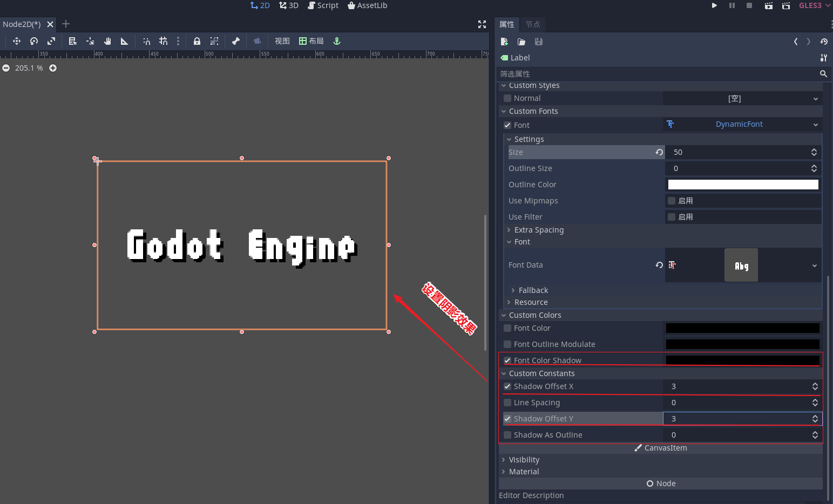Viewport: 833px width, 504px height.
Task: Open the GLES3 renderer dropdown
Action: 815,5
